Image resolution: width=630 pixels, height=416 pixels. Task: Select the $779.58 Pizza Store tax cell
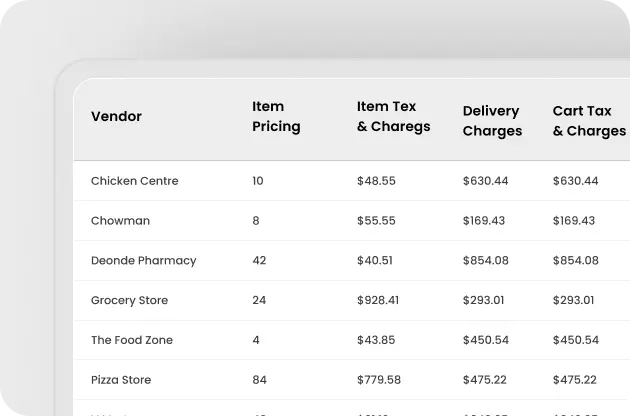tap(379, 380)
